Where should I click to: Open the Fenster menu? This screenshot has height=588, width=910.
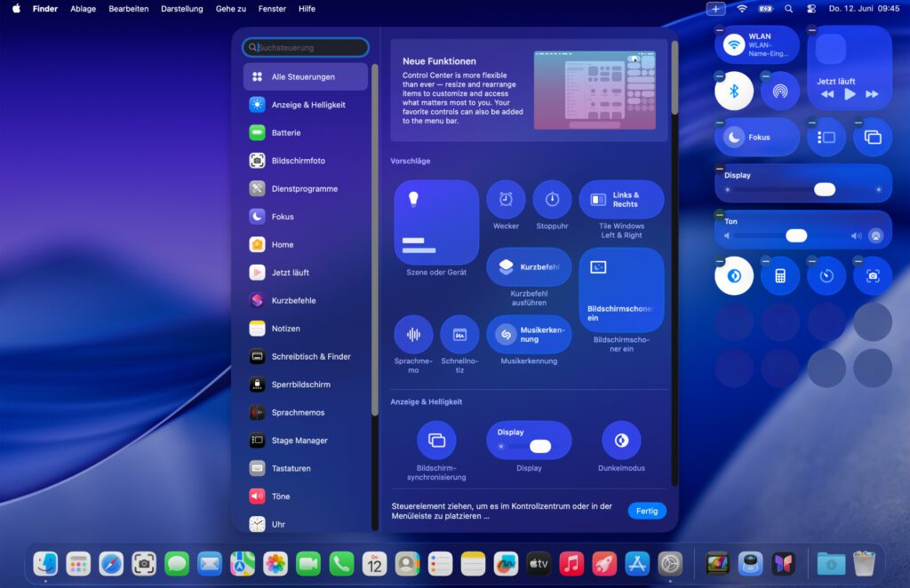(x=272, y=9)
